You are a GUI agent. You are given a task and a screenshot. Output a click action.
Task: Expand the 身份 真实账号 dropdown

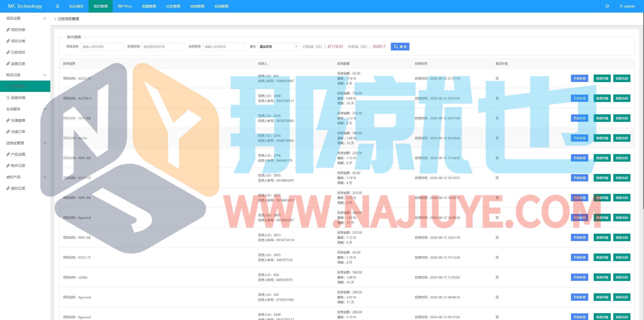pos(278,47)
